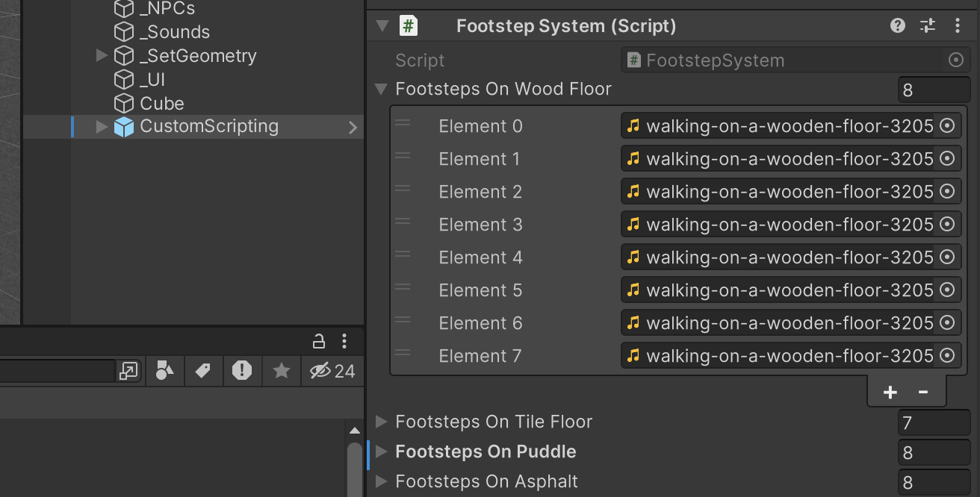Click - to remove the last array element
This screenshot has height=497, width=980.
pos(922,391)
